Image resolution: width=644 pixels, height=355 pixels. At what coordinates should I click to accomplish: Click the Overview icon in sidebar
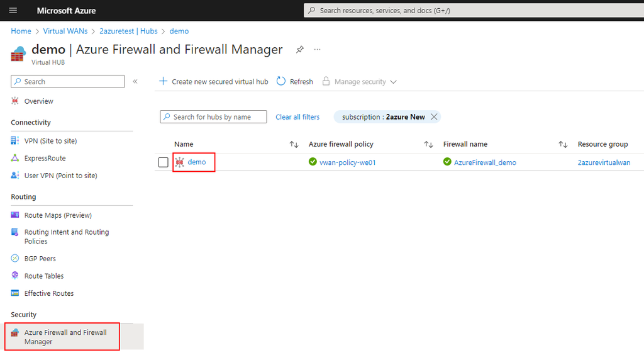[x=15, y=101]
